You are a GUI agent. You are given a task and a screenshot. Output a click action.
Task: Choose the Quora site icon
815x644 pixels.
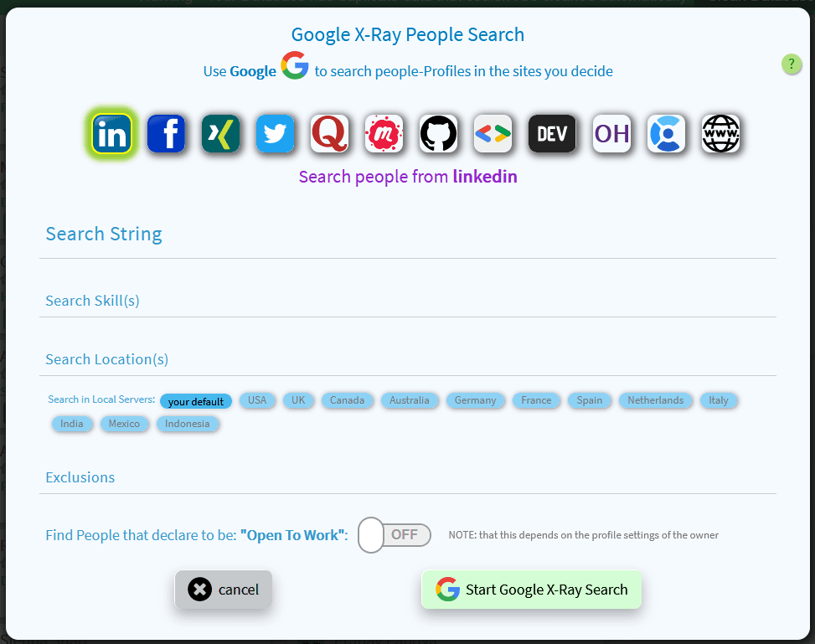(329, 134)
